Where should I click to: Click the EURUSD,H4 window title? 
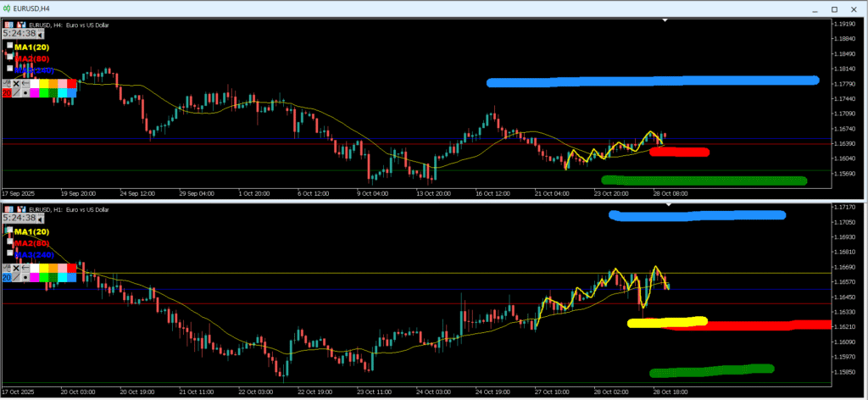coord(36,8)
